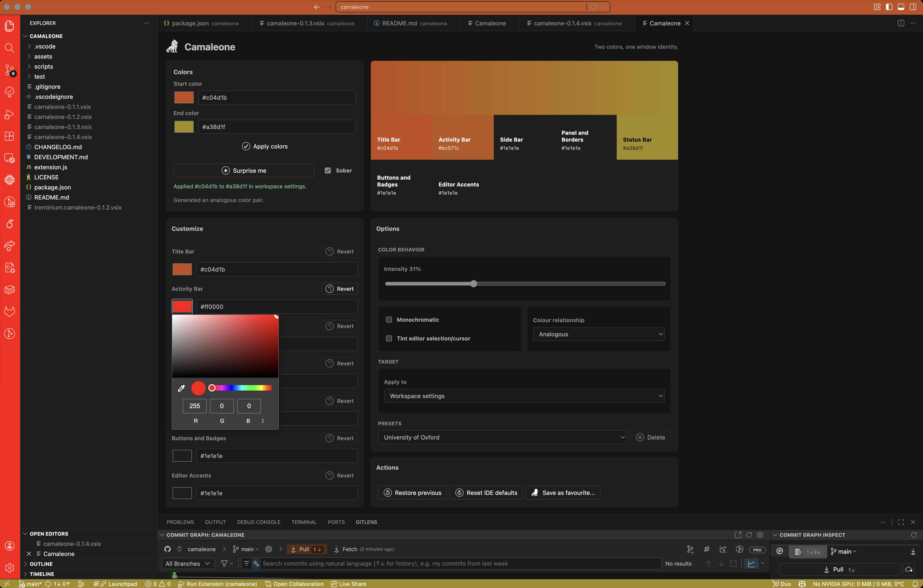923x588 pixels.
Task: Open the commit graph filter icon
Action: 227,563
